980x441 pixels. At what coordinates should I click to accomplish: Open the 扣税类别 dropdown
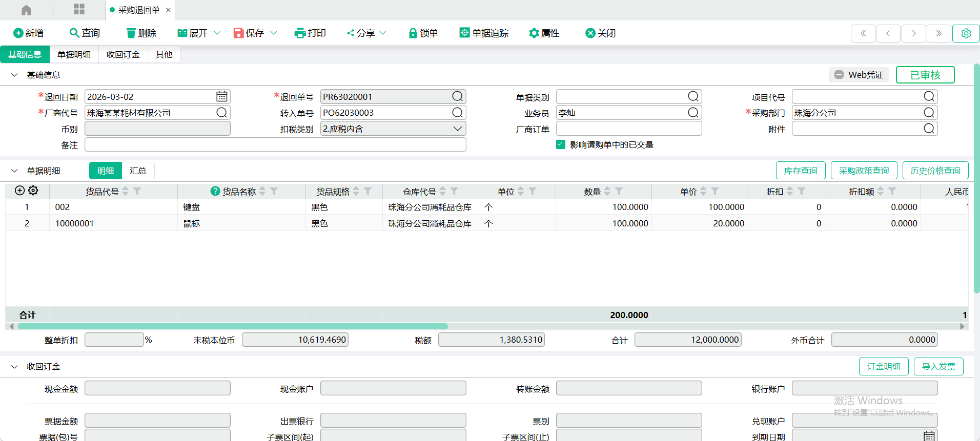(457, 129)
